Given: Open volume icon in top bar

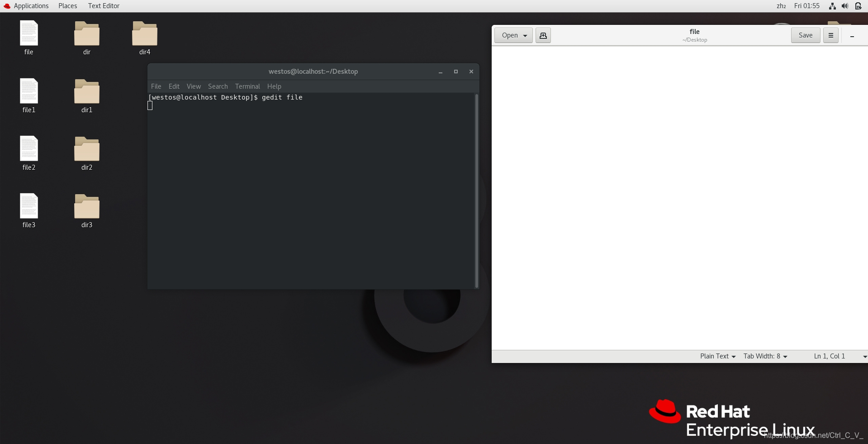Looking at the screenshot, I should click(x=845, y=6).
